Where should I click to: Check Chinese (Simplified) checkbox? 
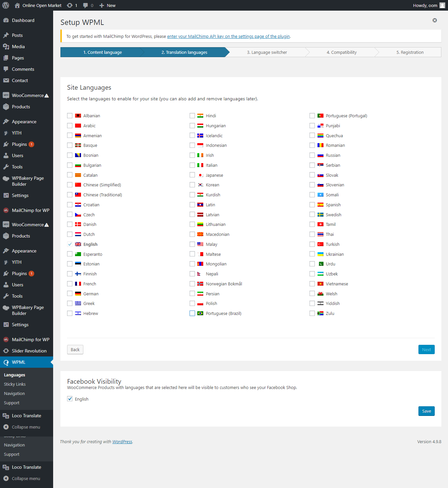coord(70,185)
